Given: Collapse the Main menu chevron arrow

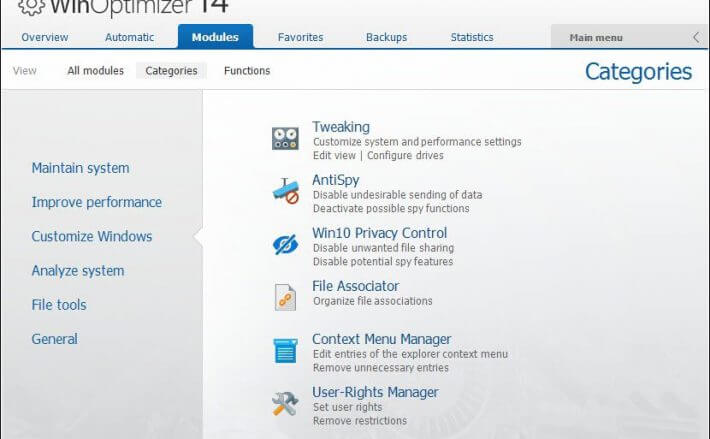Looking at the screenshot, I should tap(696, 38).
